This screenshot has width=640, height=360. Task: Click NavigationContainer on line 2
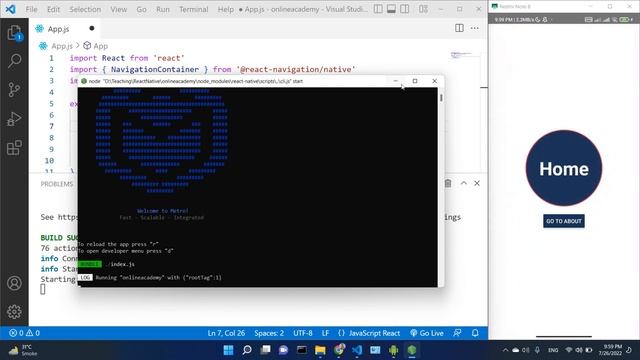tap(155, 69)
